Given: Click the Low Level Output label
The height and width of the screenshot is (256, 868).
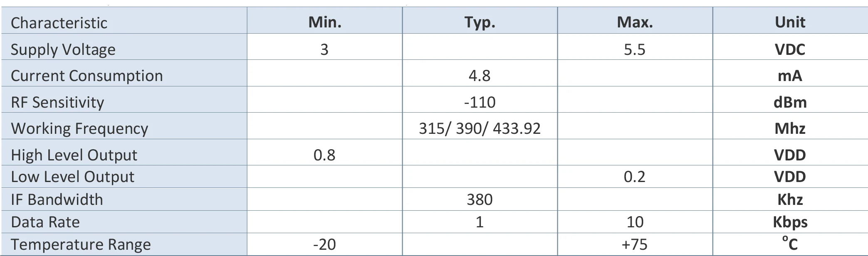Looking at the screenshot, I should [x=72, y=177].
